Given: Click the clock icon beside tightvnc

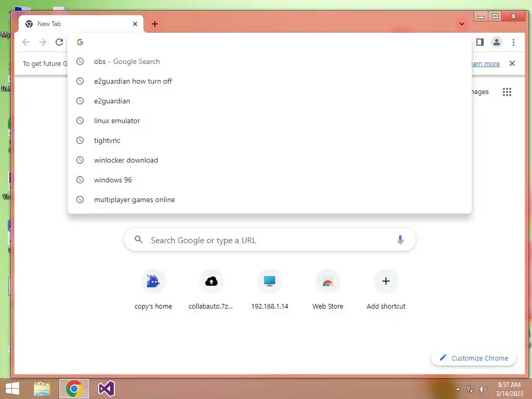Looking at the screenshot, I should click(x=80, y=140).
